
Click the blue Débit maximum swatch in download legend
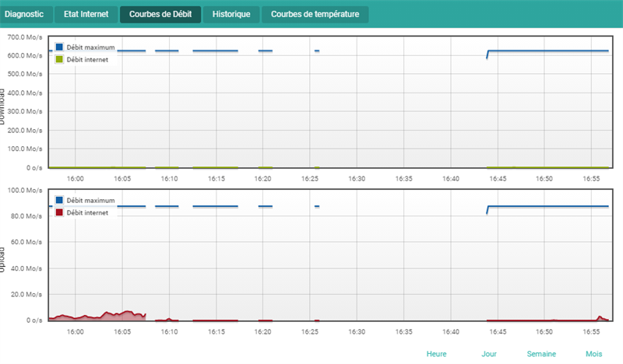[x=59, y=47]
